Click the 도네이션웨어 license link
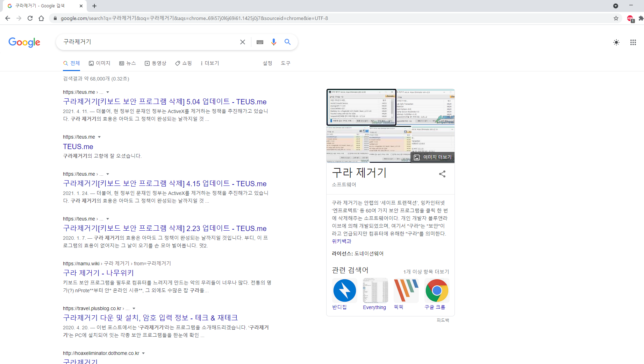The image size is (644, 364). pos(369,254)
